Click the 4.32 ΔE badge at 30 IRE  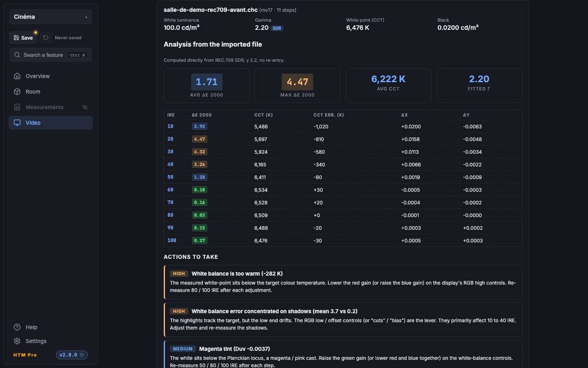coord(200,152)
